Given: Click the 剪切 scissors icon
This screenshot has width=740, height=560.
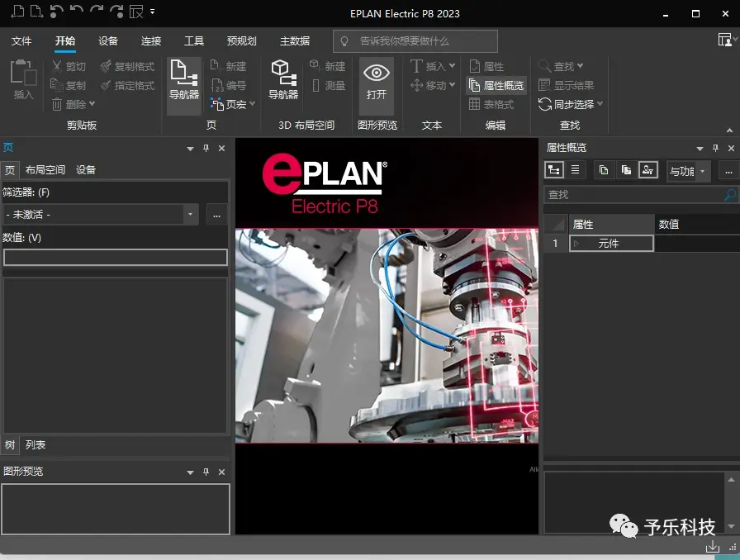Looking at the screenshot, I should click(x=57, y=66).
